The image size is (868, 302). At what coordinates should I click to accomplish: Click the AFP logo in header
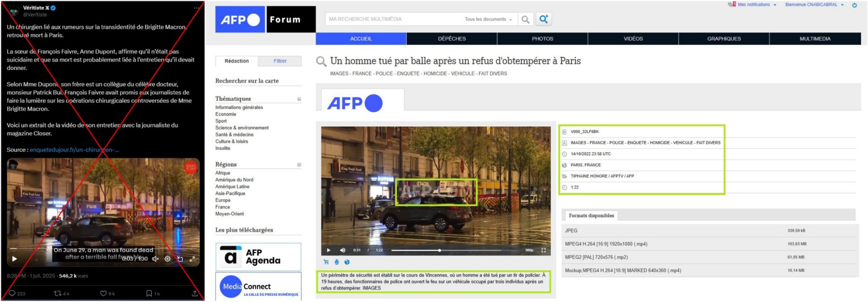point(240,19)
